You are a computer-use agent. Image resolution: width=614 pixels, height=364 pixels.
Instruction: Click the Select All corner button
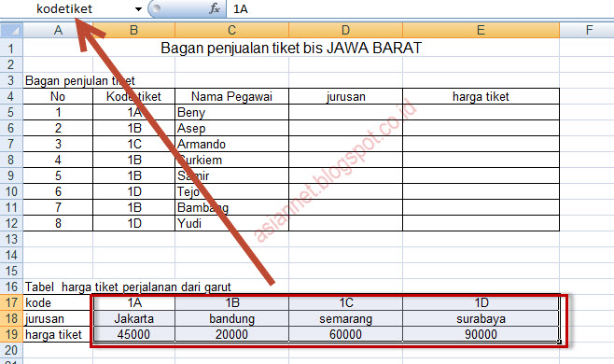point(11,30)
